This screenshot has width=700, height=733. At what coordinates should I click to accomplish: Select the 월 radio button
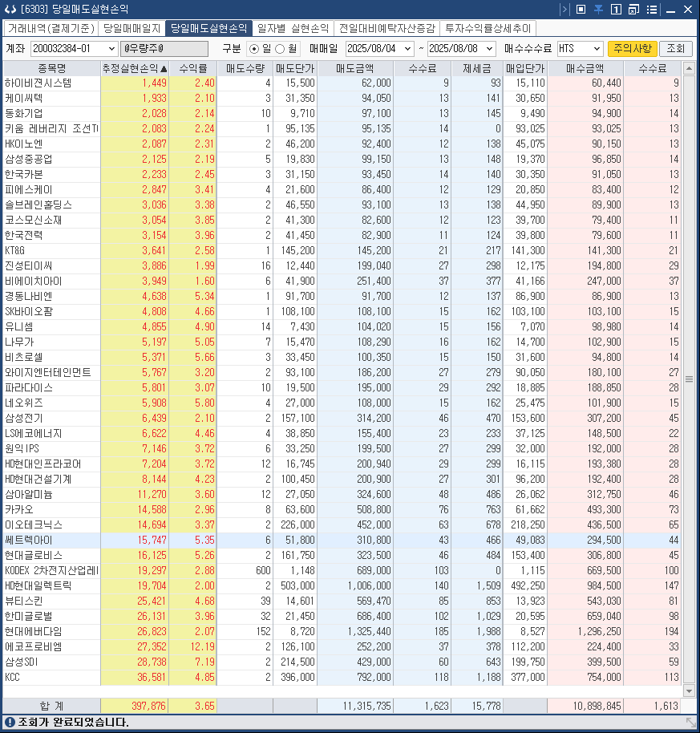click(280, 48)
